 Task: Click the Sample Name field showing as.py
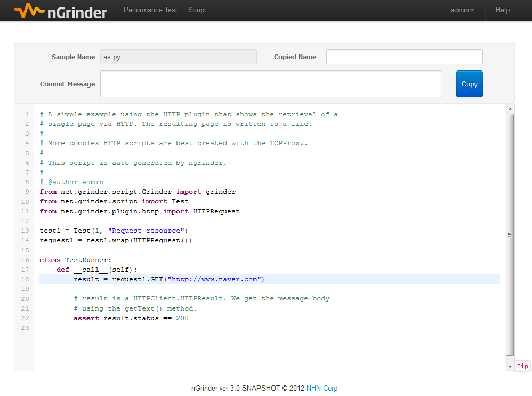point(178,57)
